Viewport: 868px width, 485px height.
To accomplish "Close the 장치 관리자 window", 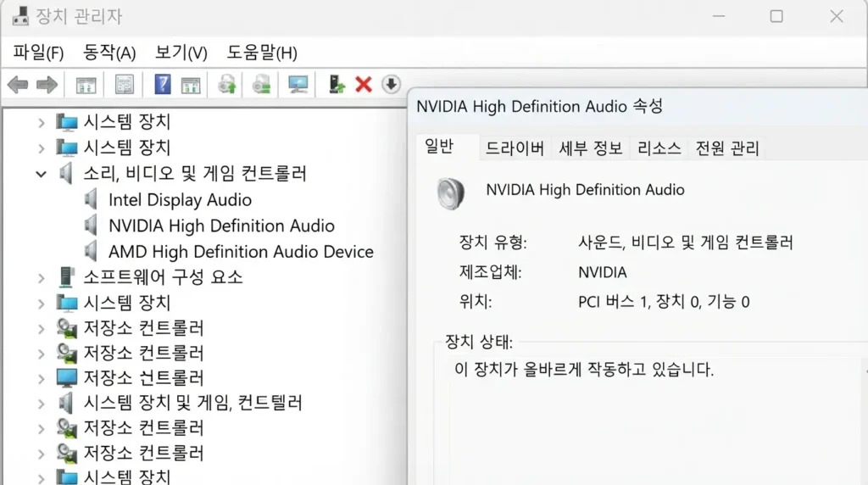I will [837, 16].
